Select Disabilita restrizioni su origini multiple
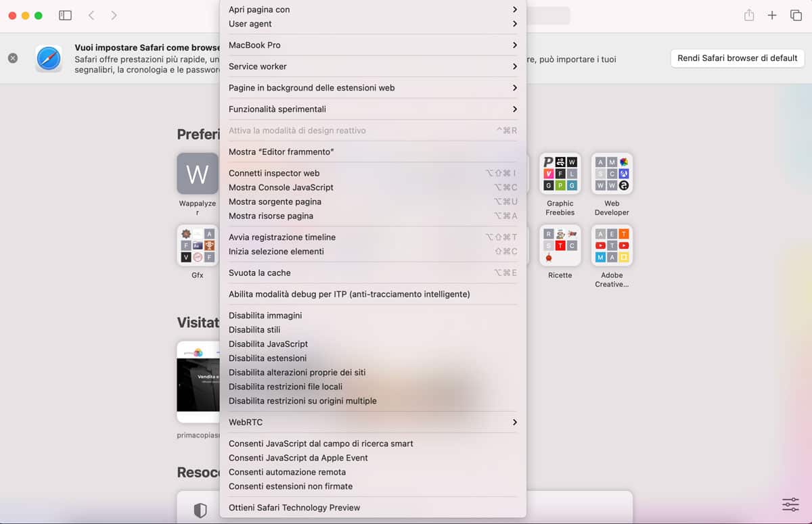The height and width of the screenshot is (524, 812). (x=373, y=401)
